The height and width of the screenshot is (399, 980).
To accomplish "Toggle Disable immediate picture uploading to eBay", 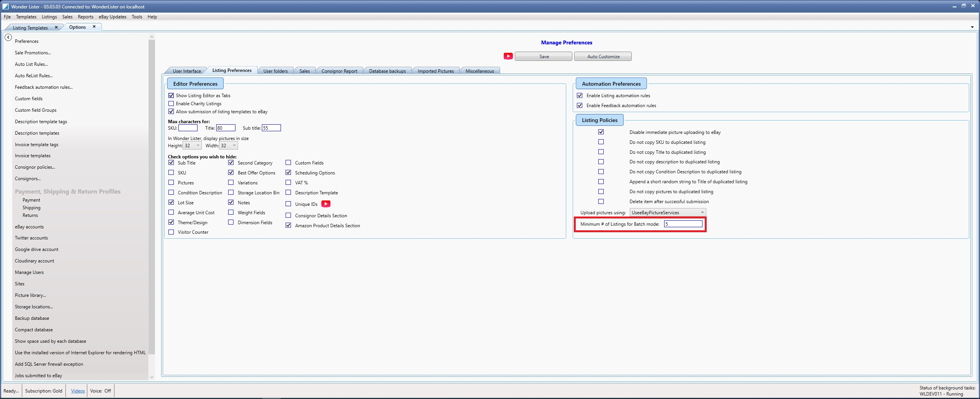I will pos(601,132).
